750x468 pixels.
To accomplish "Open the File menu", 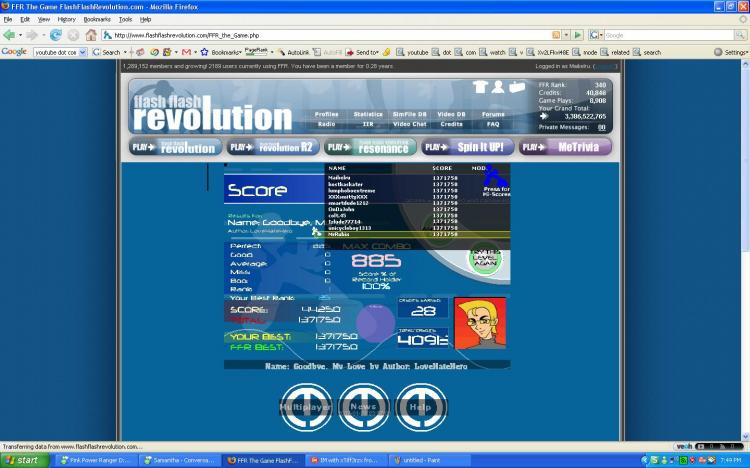I will tap(8, 20).
